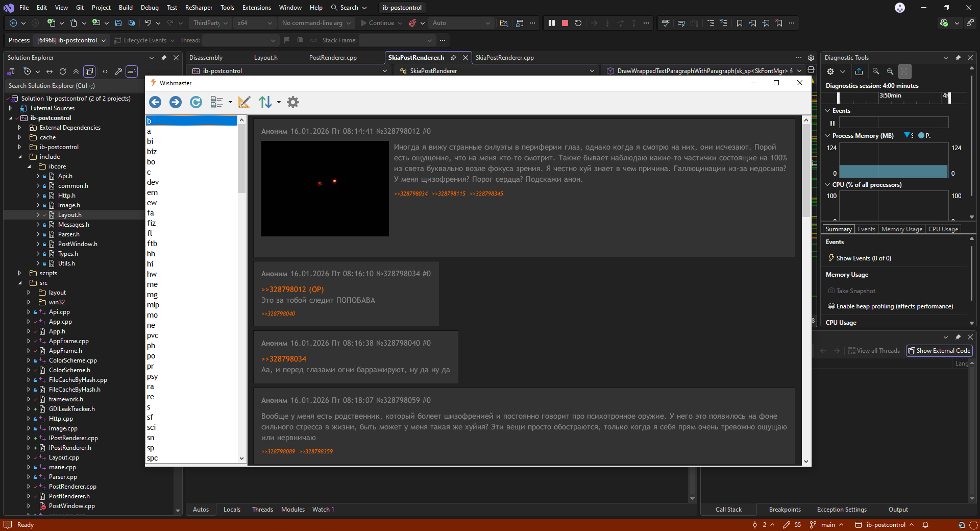
Task: Pause debugging with Break All button
Action: click(x=552, y=23)
